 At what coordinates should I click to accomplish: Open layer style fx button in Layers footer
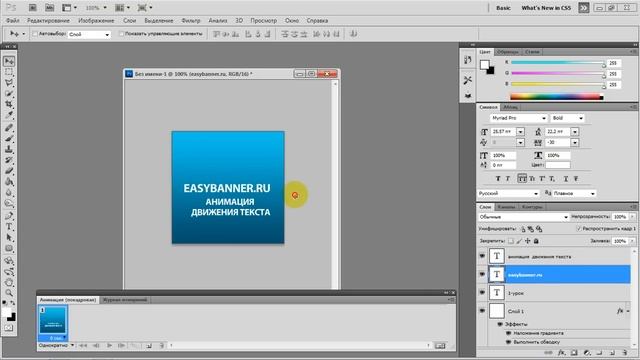(x=562, y=353)
